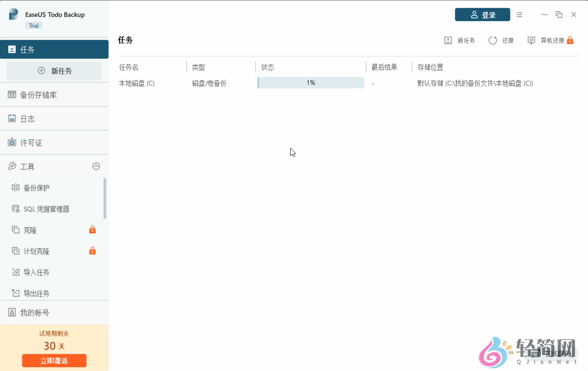Click the orange lock beside 异机还原
588x371 pixels.
[570, 40]
